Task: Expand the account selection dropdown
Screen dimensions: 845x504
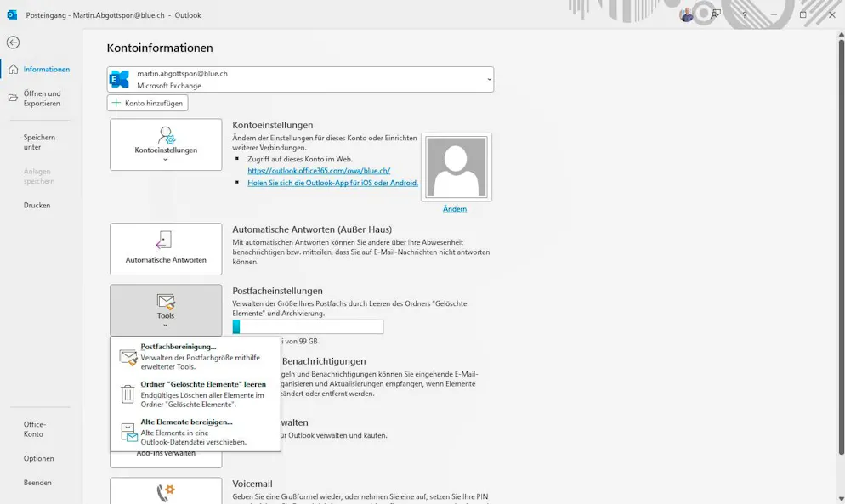Action: 489,80
